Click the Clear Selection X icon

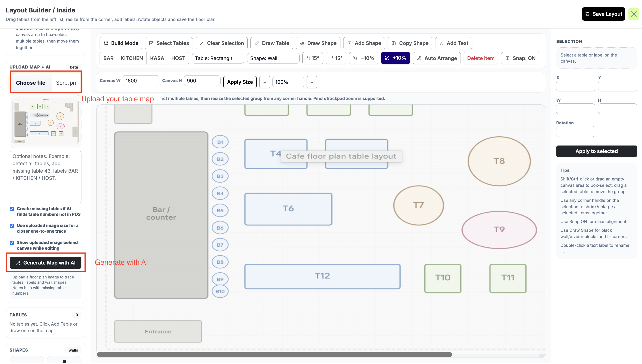click(202, 43)
